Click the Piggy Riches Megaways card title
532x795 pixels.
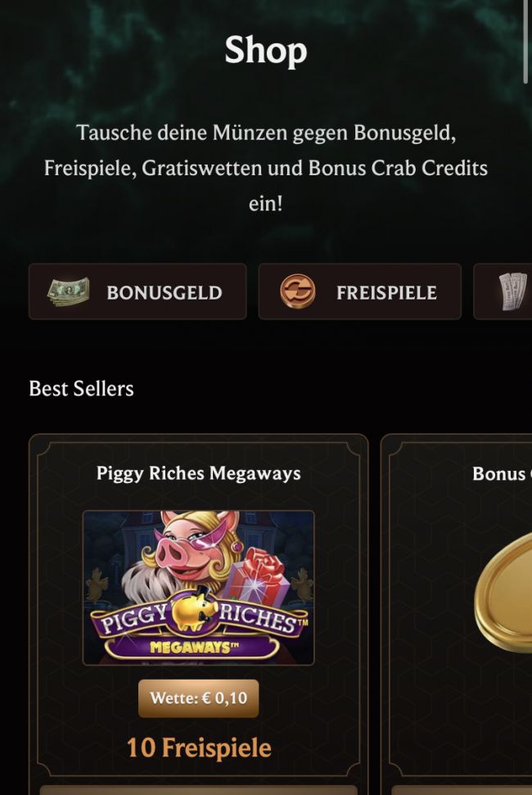199,473
